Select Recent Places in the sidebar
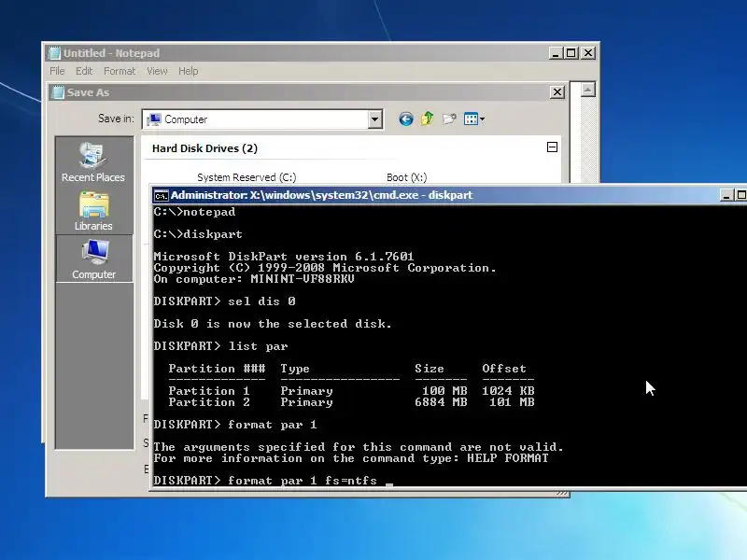This screenshot has height=560, width=747. (x=93, y=161)
